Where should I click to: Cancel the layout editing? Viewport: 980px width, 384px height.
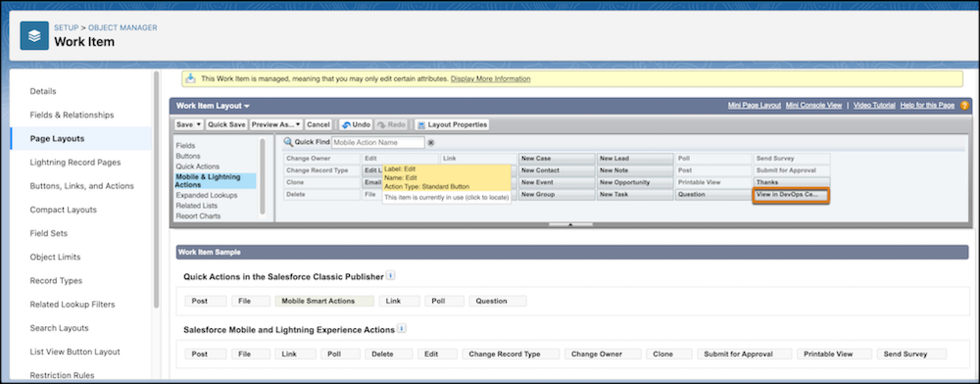318,124
